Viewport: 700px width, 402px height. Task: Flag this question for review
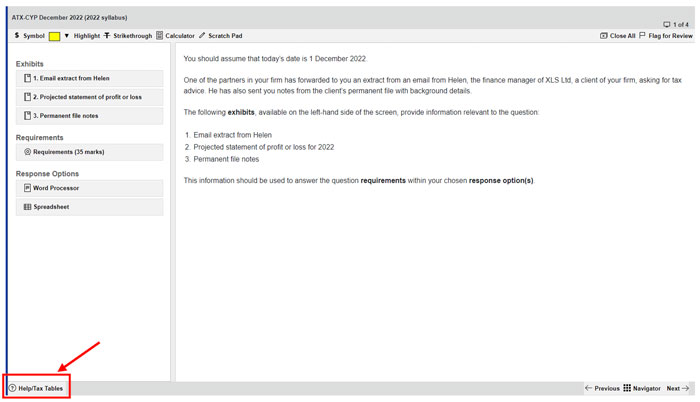[x=665, y=35]
